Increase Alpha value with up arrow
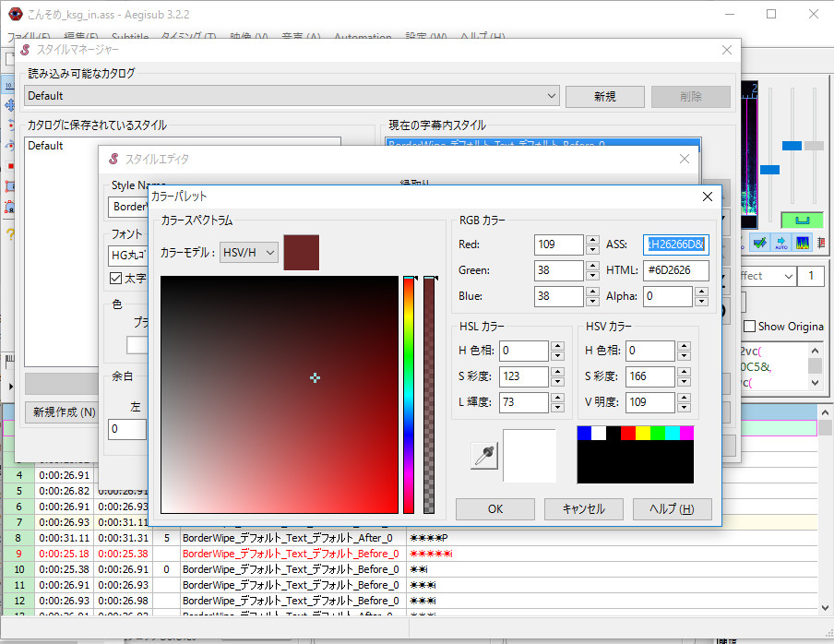This screenshot has width=834, height=644. (701, 292)
